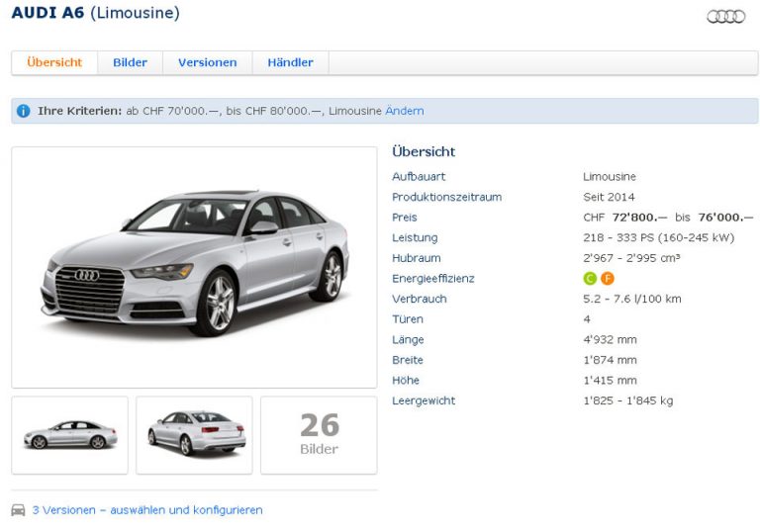Click the Audi four-rings logo
This screenshot has height=532, width=760.
[x=725, y=17]
